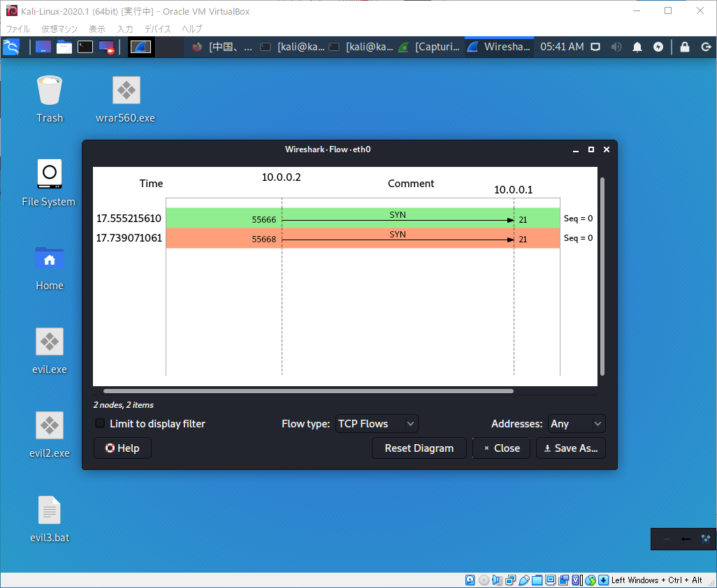Open the screen recorder panel icon
The height and width of the screenshot is (588, 717).
click(106, 47)
